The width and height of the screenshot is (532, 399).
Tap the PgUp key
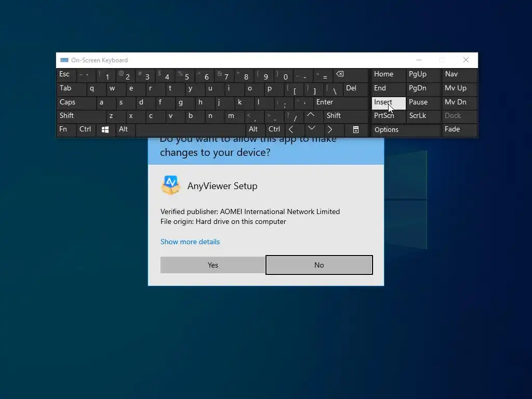click(x=423, y=75)
